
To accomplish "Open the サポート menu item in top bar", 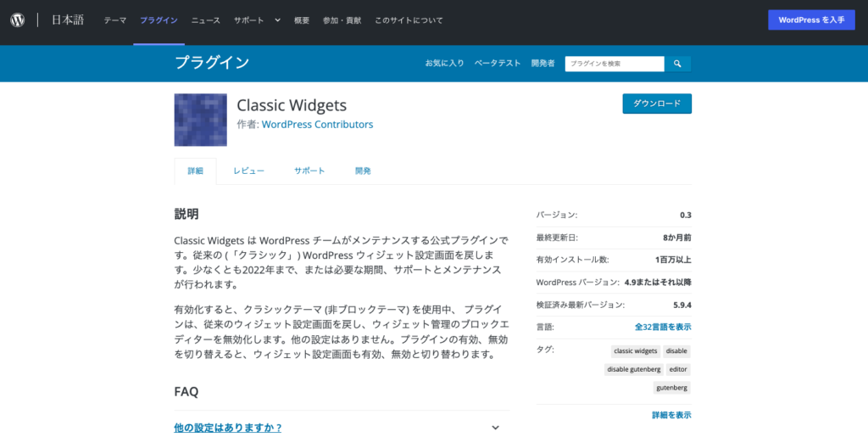I will point(248,20).
